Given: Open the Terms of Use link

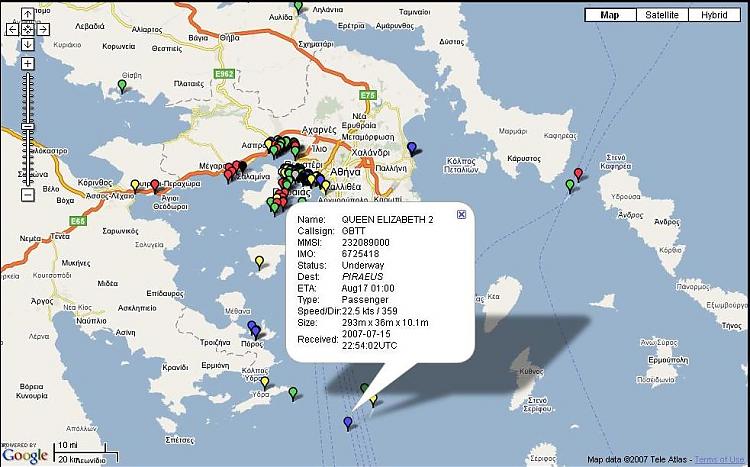Looking at the screenshot, I should [x=720, y=460].
